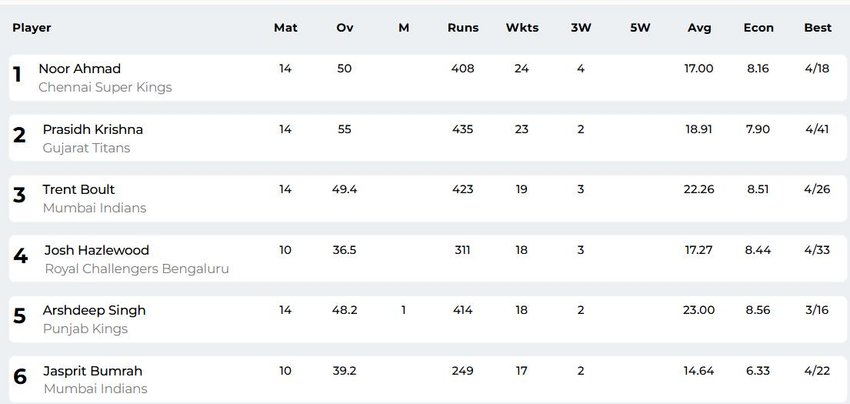Viewport: 850px width, 404px height.
Task: Open Prasidh Krishna player profile
Action: pos(93,130)
